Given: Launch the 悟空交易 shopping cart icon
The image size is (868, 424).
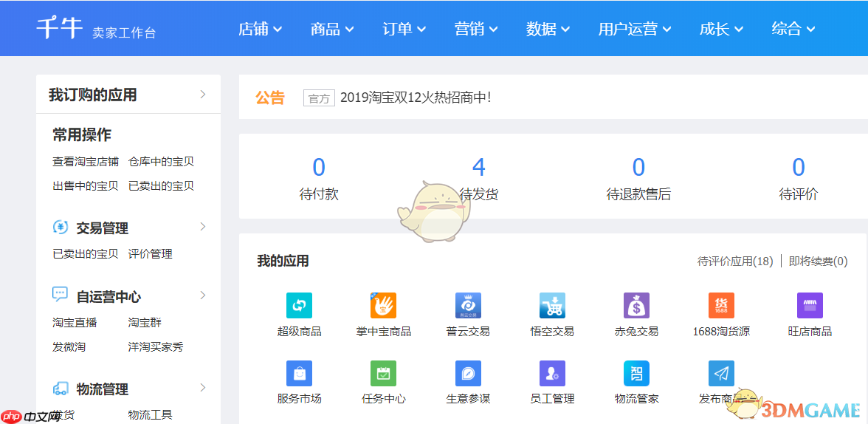Looking at the screenshot, I should pos(552,305).
